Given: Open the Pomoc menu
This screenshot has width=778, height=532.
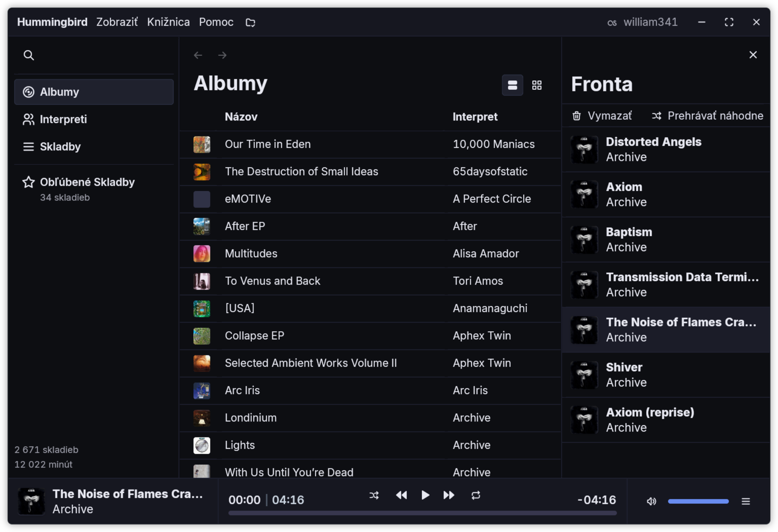Looking at the screenshot, I should click(x=216, y=22).
